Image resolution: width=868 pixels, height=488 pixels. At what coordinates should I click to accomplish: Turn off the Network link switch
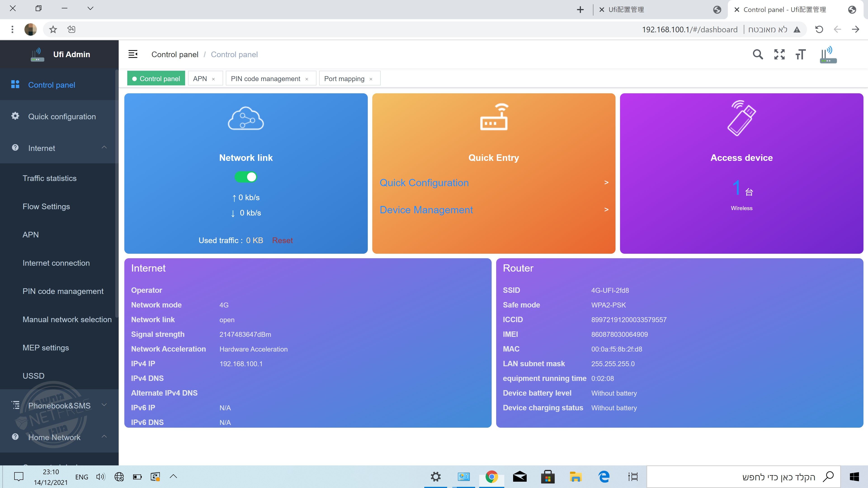coord(246,177)
